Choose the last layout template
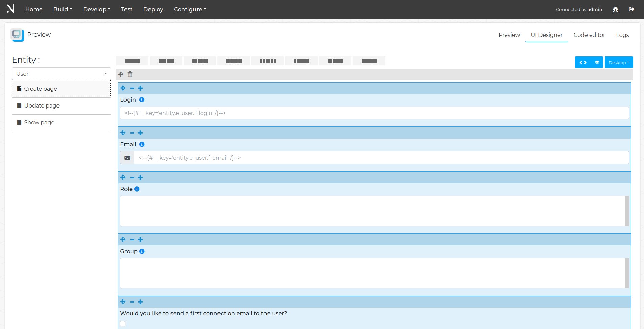644x329 pixels. [369, 61]
